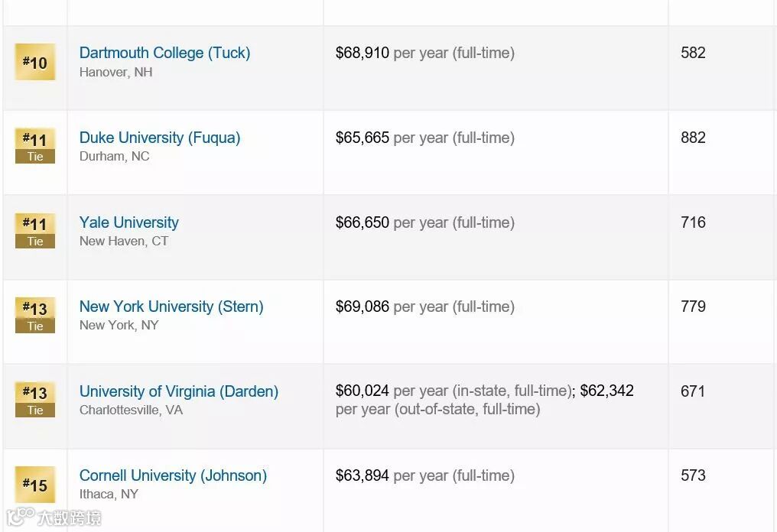Screen dimensions: 777x532
Task: Select the $68,910 tuition for Dartmouth
Action: pyautogui.click(x=362, y=53)
